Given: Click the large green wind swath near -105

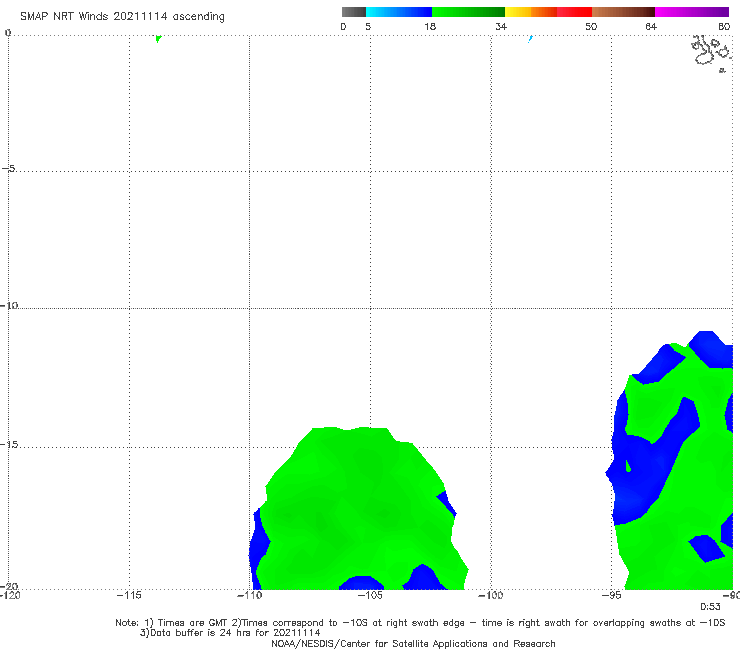Looking at the screenshot, I should click(x=359, y=510).
